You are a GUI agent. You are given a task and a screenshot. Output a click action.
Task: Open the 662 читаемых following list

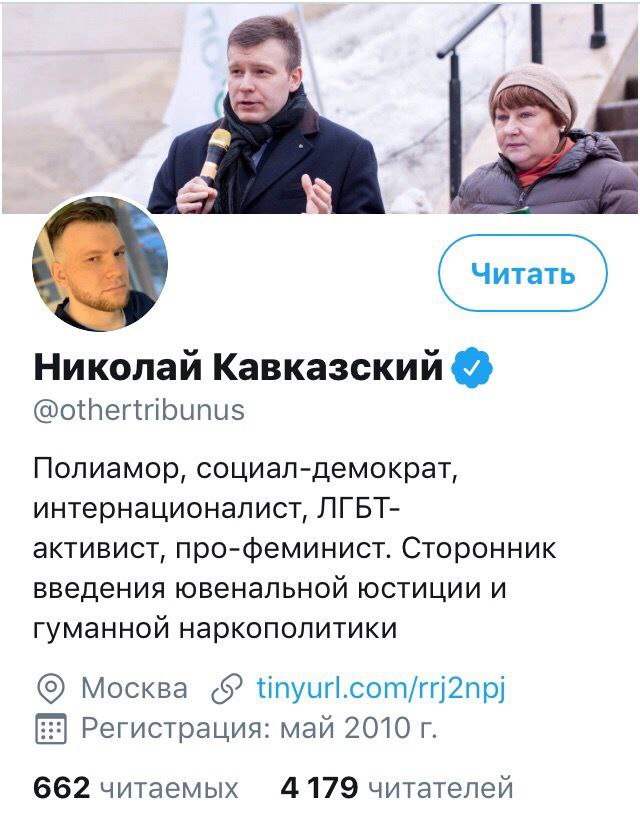tap(136, 788)
